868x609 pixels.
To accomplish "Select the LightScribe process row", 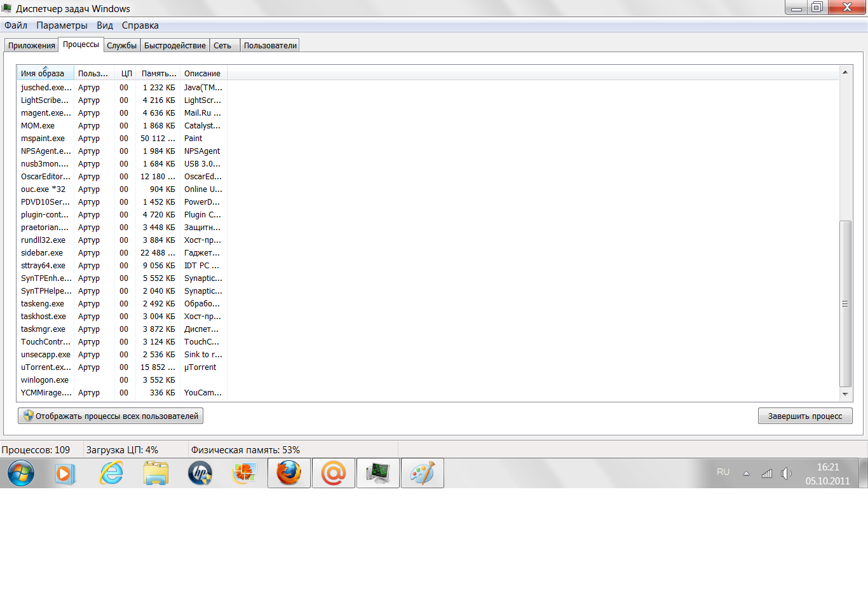I will pyautogui.click(x=122, y=100).
